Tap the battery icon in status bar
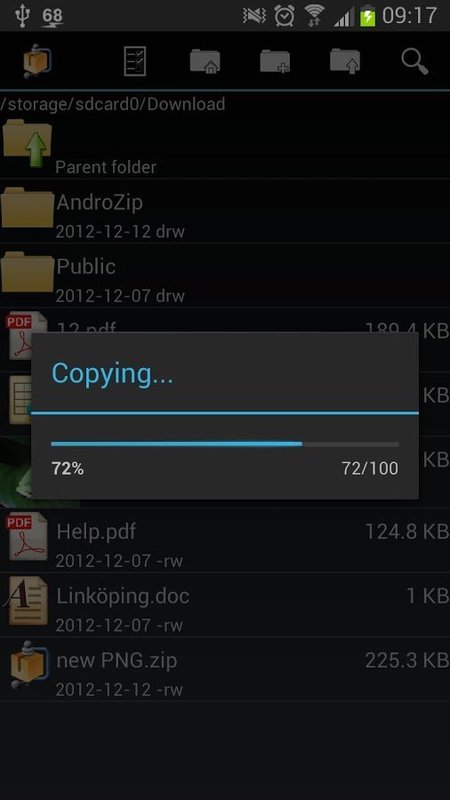 pyautogui.click(x=368, y=16)
